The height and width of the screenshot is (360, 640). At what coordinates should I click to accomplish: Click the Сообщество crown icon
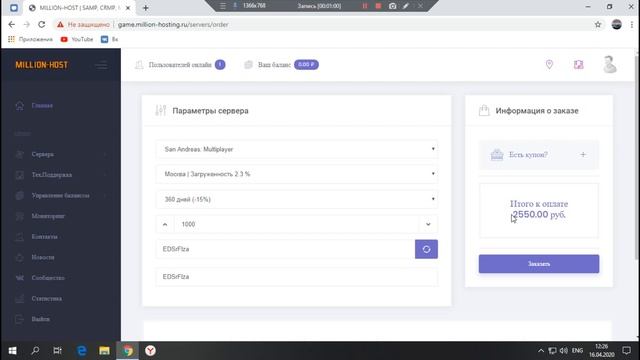coord(20,278)
